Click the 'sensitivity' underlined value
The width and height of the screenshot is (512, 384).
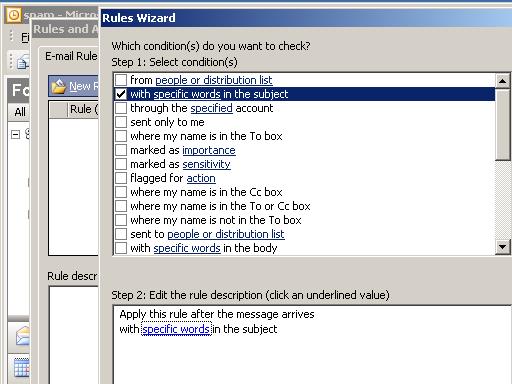click(x=207, y=164)
